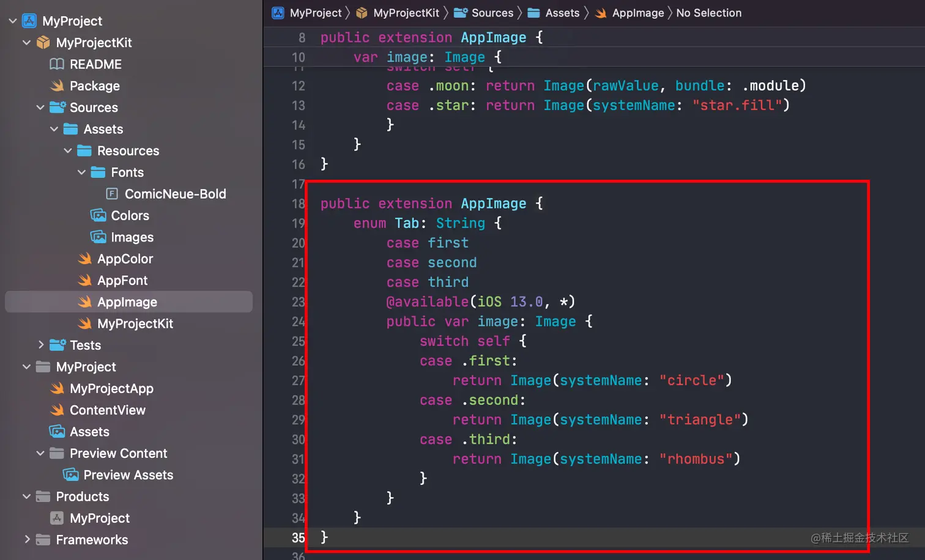Click the Resources folder icon
The height and width of the screenshot is (560, 925).
tap(84, 150)
